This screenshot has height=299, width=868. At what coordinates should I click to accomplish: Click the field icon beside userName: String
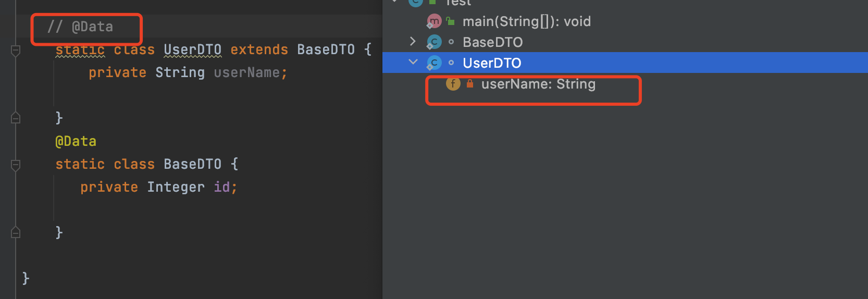(x=453, y=83)
